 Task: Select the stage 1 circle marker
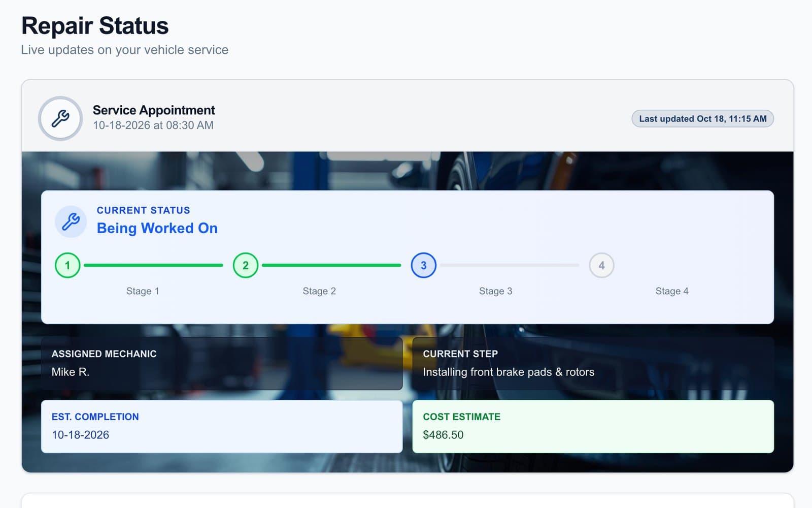pyautogui.click(x=67, y=265)
